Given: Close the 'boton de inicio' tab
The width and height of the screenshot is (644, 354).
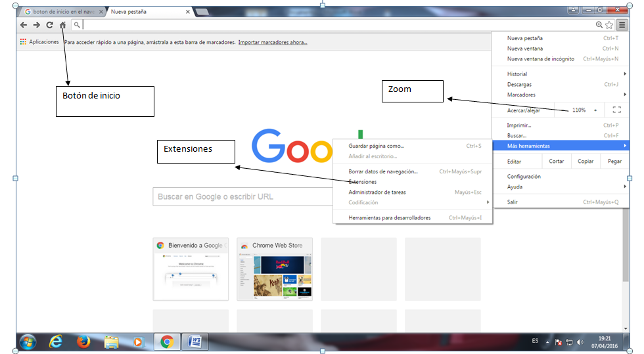Looking at the screenshot, I should [x=101, y=12].
